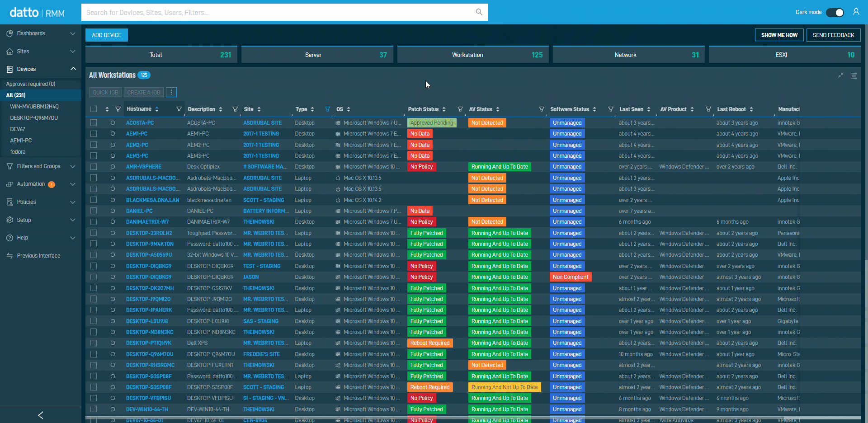Sort by OS column arrows

pyautogui.click(x=349, y=109)
